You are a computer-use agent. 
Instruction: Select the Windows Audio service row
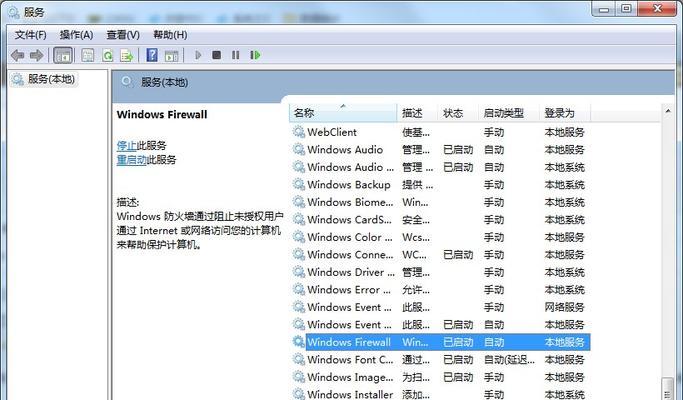[x=440, y=149]
